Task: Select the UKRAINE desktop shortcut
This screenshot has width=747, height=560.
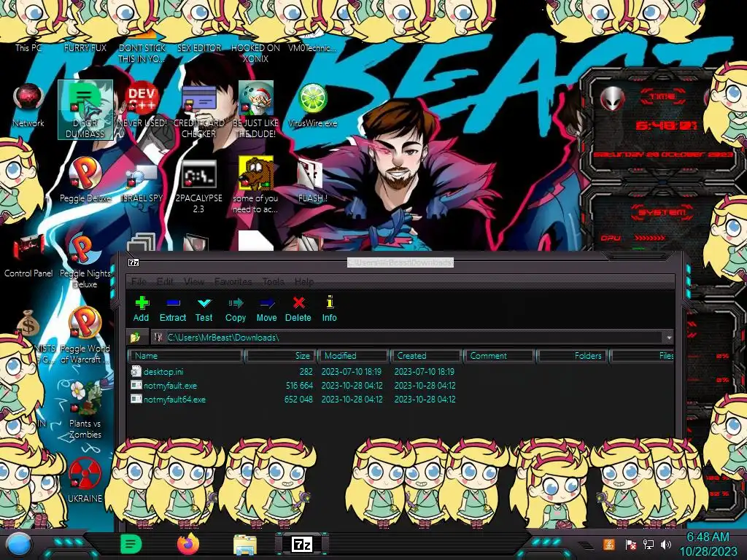Action: click(x=85, y=481)
